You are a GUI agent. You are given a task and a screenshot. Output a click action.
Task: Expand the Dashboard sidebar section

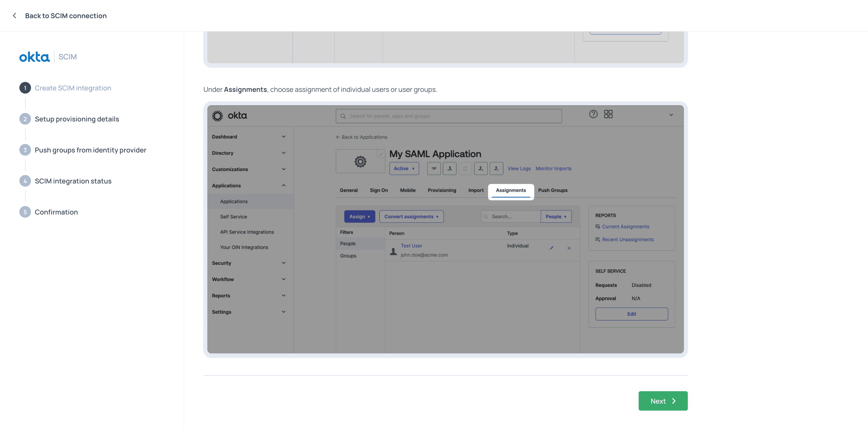[x=249, y=137]
